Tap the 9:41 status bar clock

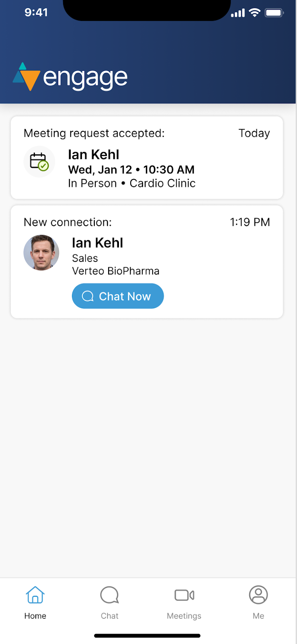tap(36, 12)
